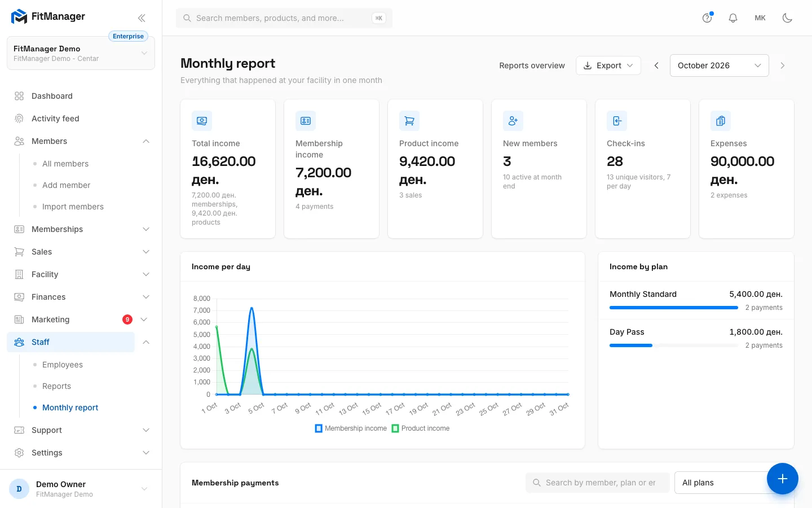Toggle Membership income legend series
The height and width of the screenshot is (508, 812).
(x=351, y=428)
